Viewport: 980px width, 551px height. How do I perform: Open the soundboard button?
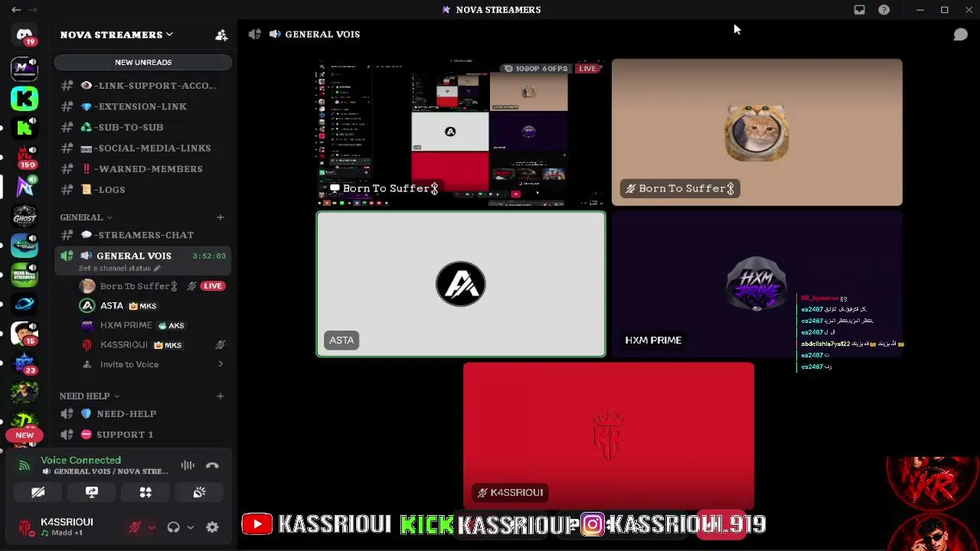[199, 492]
